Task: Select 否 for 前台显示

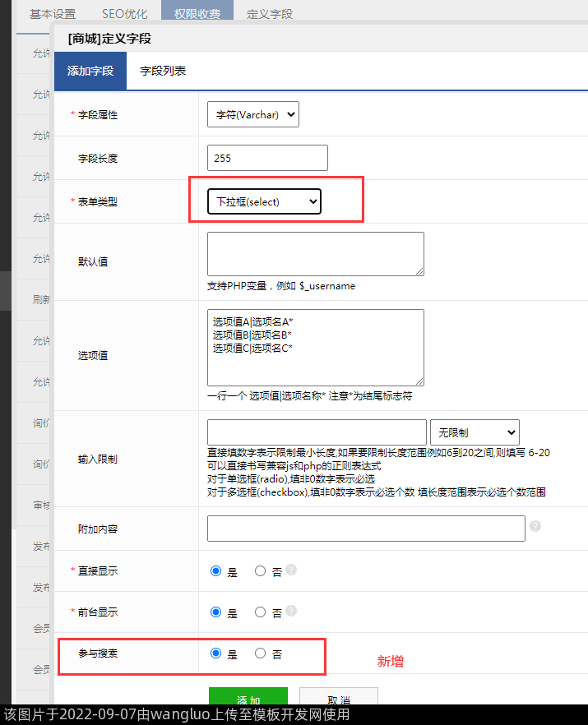Action: [x=261, y=612]
